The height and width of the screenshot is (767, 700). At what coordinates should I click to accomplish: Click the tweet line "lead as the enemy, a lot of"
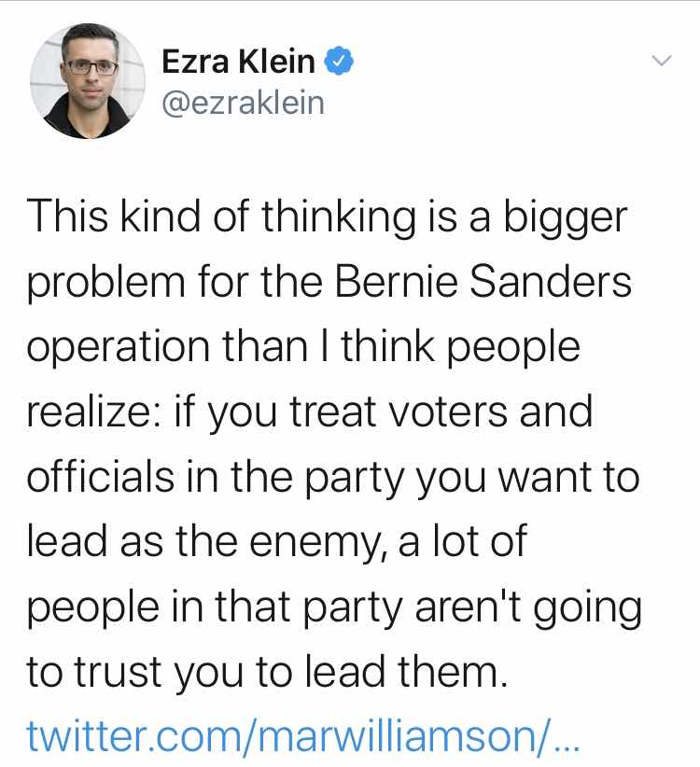click(x=277, y=542)
